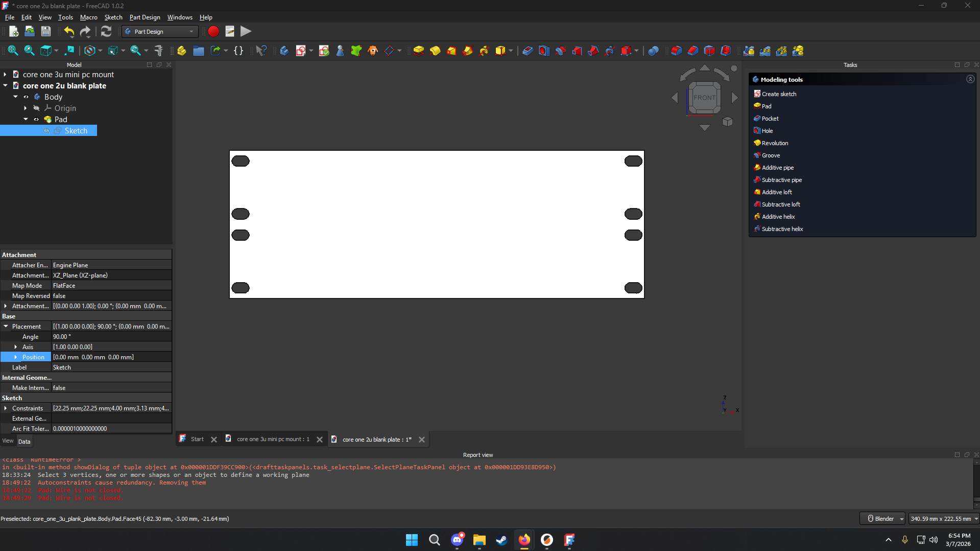Switch to core one 3u mini pc mount tab
The width and height of the screenshot is (980, 551).
[x=273, y=440]
